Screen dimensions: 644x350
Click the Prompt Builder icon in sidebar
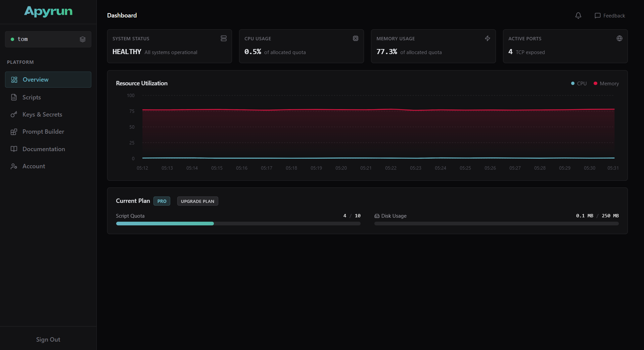(x=14, y=132)
